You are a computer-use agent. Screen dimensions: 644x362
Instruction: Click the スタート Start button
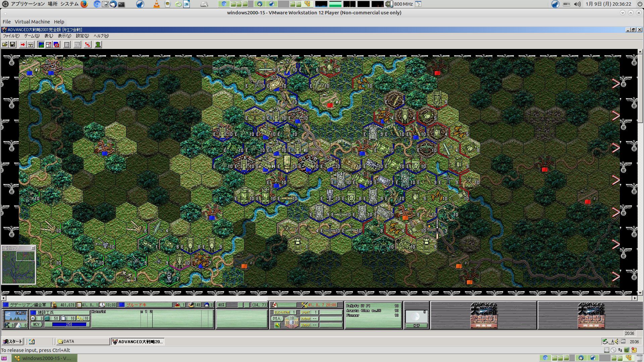pyautogui.click(x=13, y=342)
